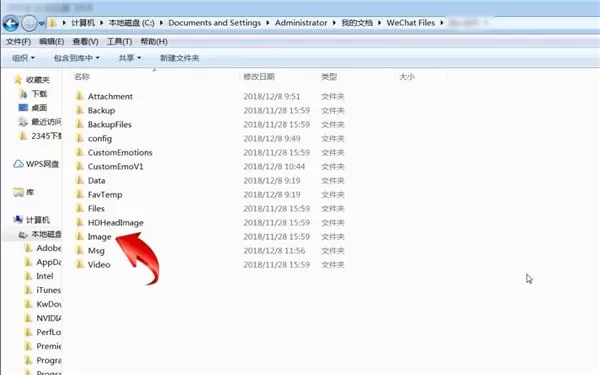
Task: Open the 工具(T) menu
Action: click(119, 41)
